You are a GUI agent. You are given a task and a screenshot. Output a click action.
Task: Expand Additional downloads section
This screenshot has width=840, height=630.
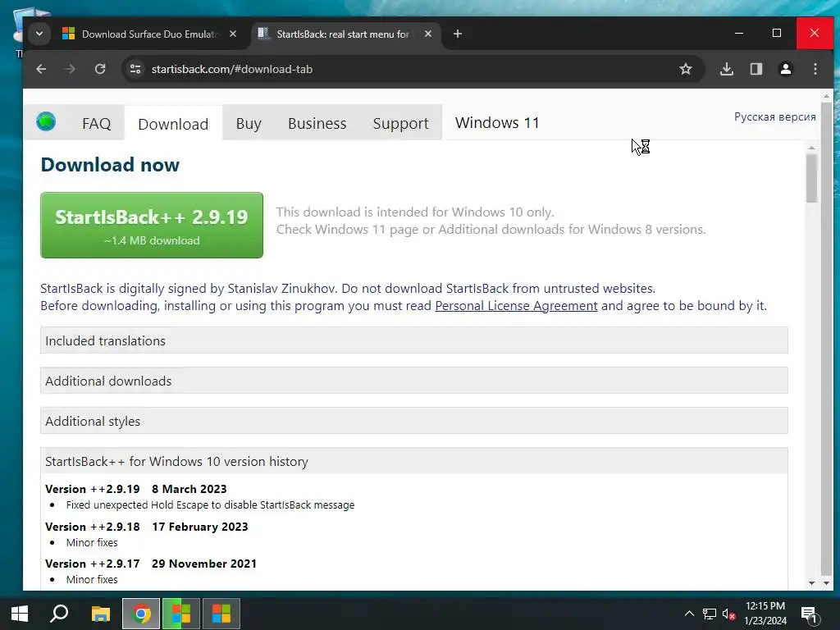pos(414,381)
